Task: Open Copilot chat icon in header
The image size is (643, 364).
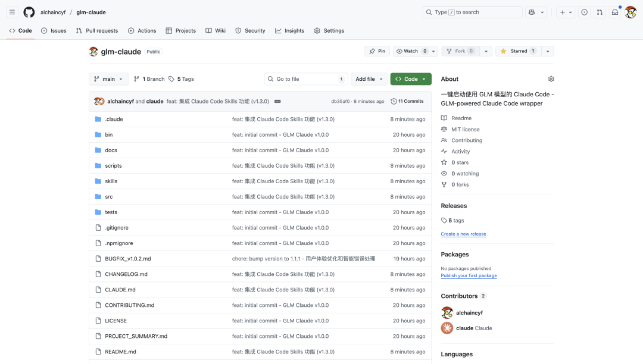Action: point(532,12)
